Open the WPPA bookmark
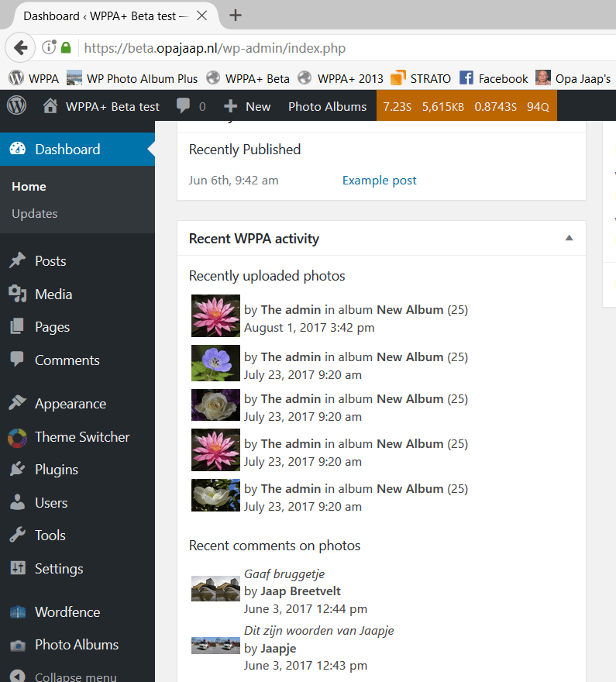Viewport: 616px width, 682px height. (x=34, y=78)
